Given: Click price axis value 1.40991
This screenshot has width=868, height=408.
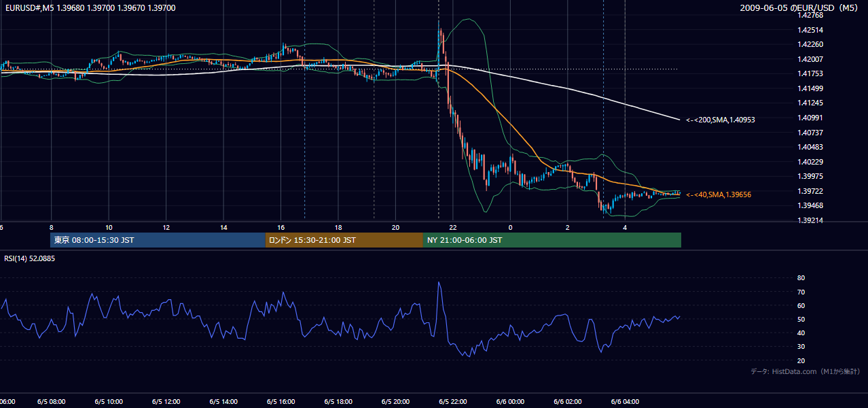Looking at the screenshot, I should (x=810, y=118).
